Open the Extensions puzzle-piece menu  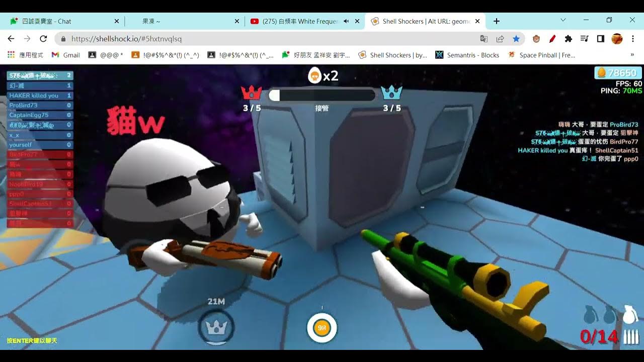tap(569, 39)
